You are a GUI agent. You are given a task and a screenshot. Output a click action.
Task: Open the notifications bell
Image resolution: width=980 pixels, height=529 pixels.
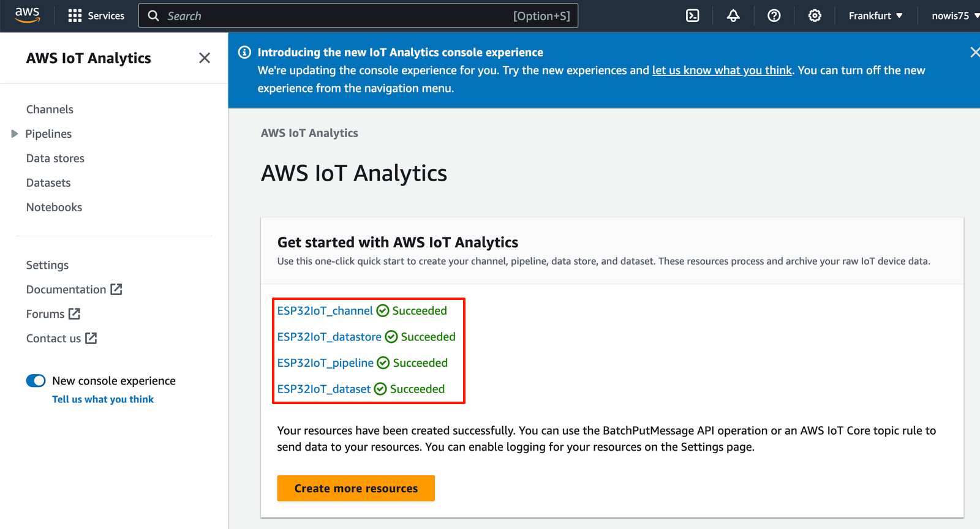tap(733, 16)
